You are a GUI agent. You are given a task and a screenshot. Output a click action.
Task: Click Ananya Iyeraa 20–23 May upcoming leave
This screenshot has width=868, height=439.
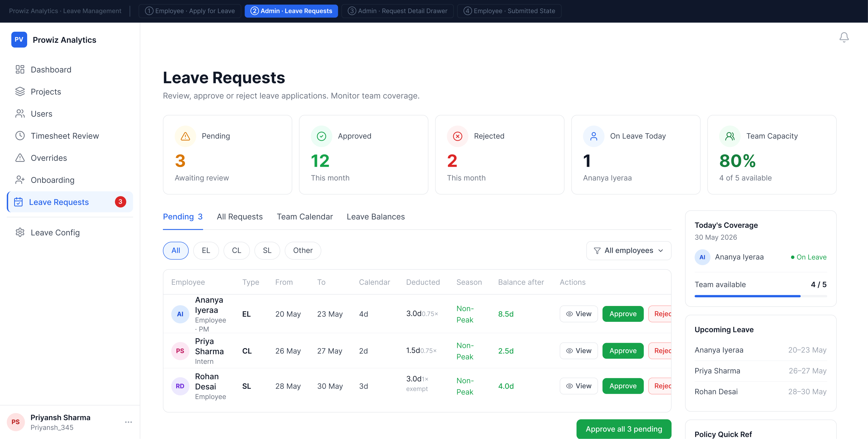[761, 350]
